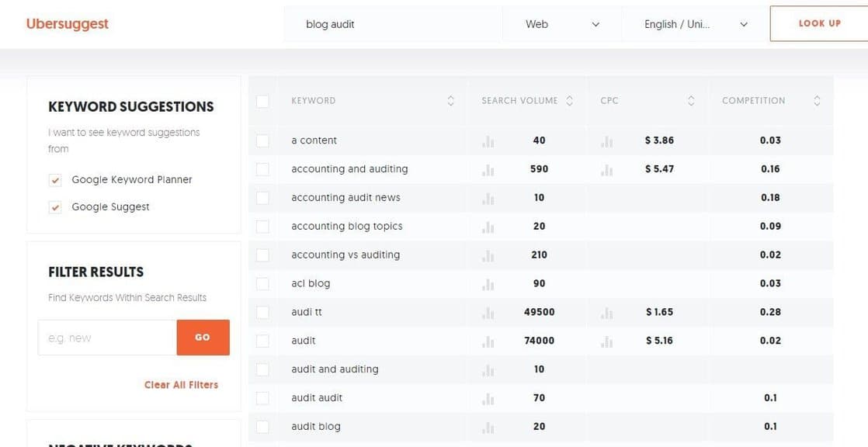Click the blog audit search box
Screen dimensions: 868x447
pos(393,24)
